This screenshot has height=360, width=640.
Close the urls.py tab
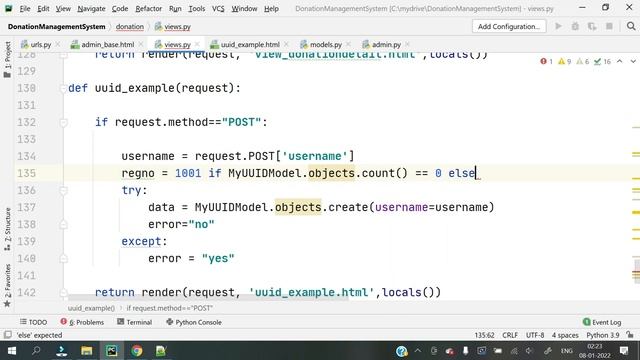[58, 44]
